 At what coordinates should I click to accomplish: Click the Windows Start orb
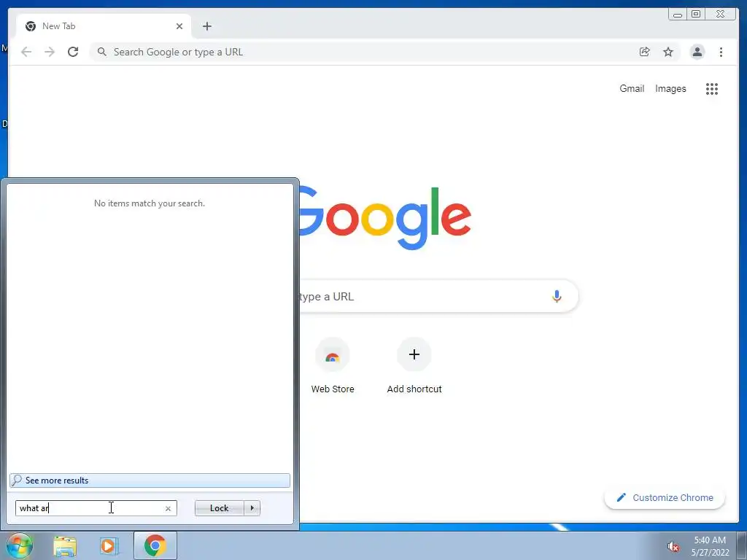coord(19,545)
